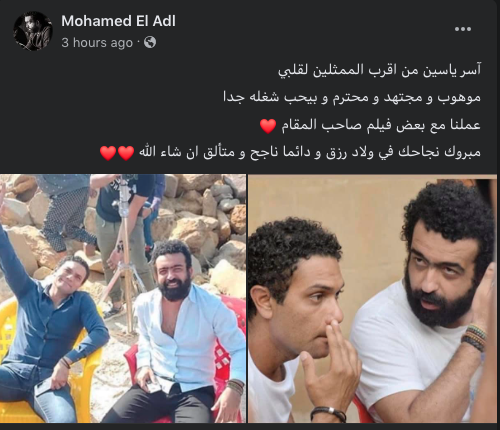Click the double red hearts ending the last line

pyautogui.click(x=117, y=153)
